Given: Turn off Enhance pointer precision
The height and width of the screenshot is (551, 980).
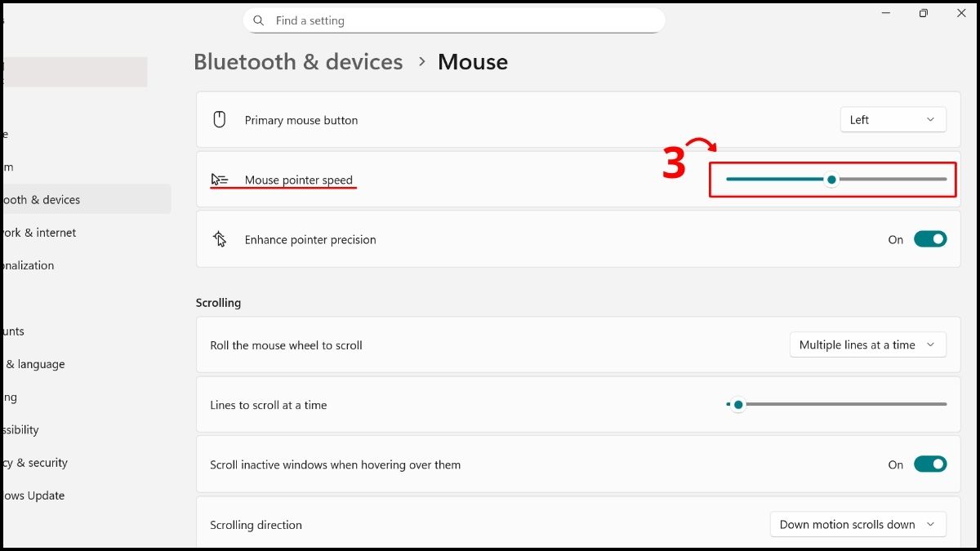Looking at the screenshot, I should (x=929, y=239).
